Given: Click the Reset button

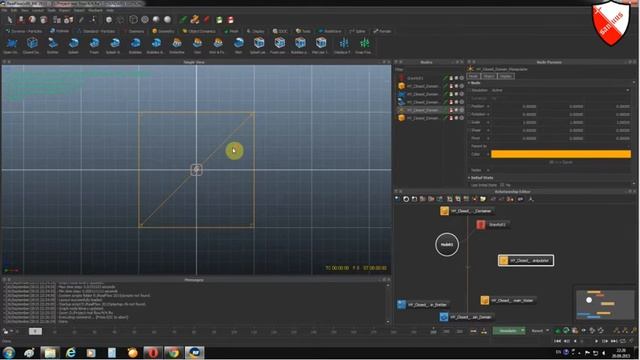Looking at the screenshot, I should (x=537, y=331).
